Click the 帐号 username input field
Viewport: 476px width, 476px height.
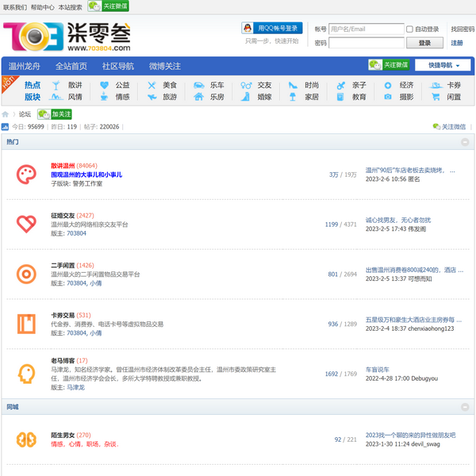(366, 29)
